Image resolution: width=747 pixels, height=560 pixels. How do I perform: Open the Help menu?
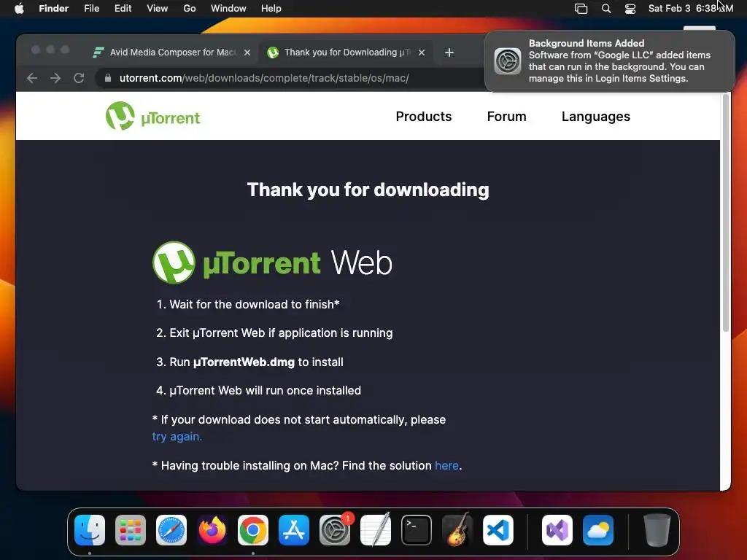point(271,9)
